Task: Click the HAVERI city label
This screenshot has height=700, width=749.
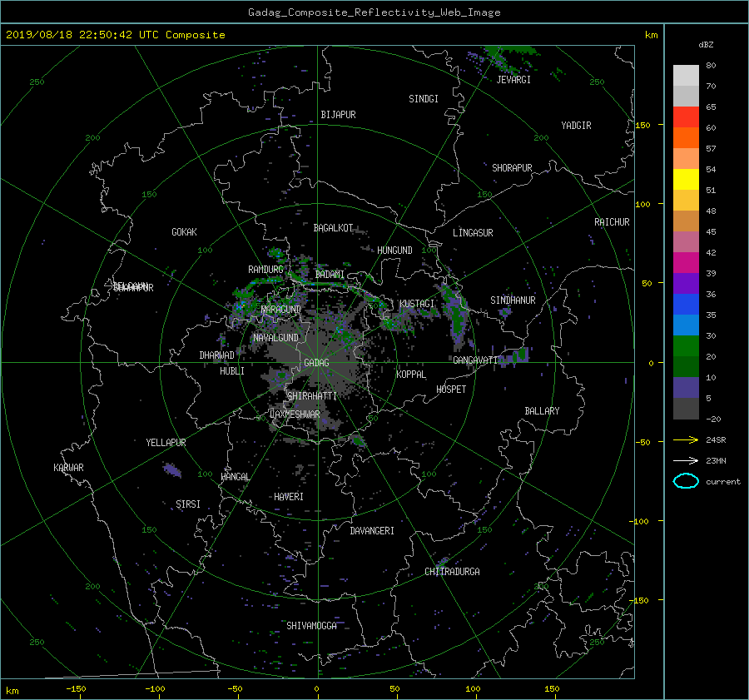Action: click(x=289, y=497)
